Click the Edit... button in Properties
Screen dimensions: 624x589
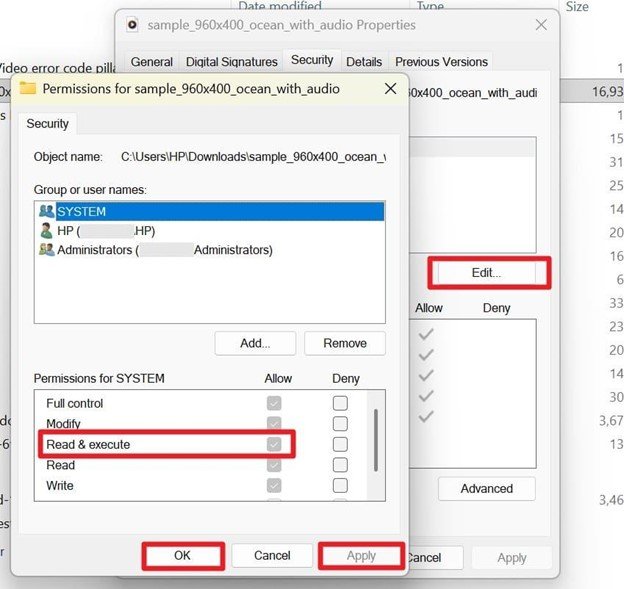[486, 273]
